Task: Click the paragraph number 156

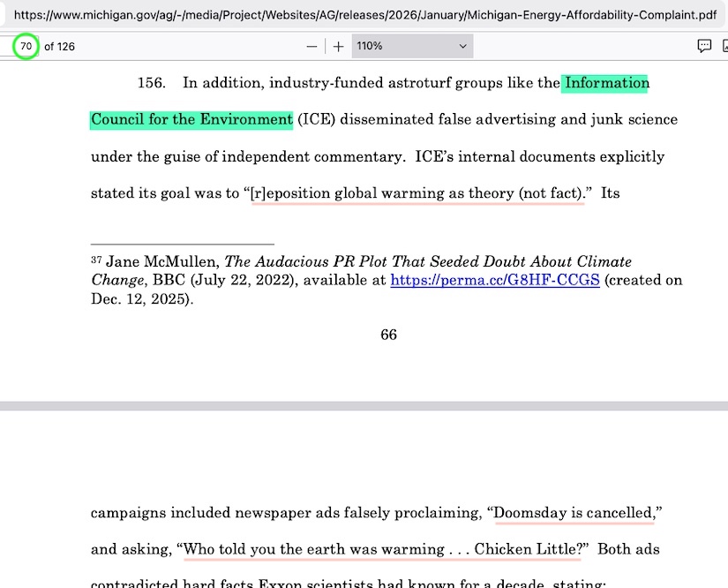Action: tap(151, 83)
